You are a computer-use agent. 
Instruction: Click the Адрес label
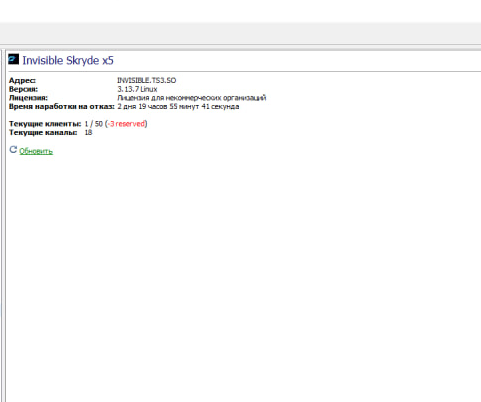(x=22, y=80)
